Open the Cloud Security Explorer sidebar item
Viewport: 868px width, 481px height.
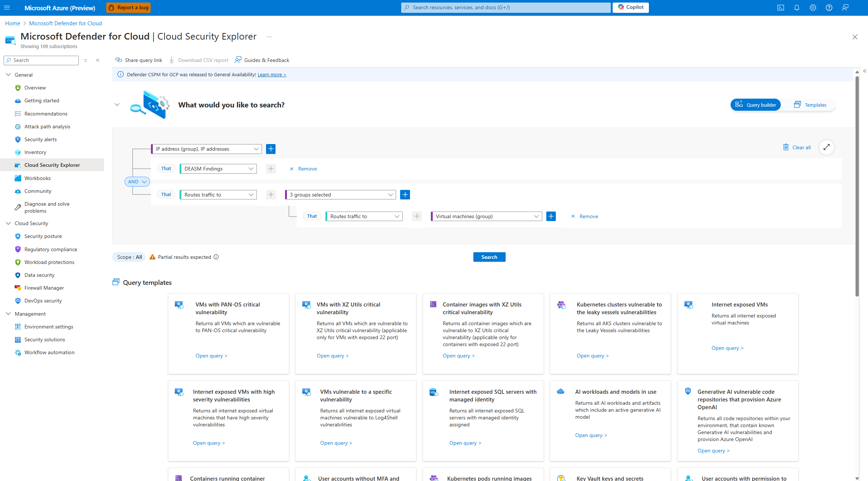[52, 165]
